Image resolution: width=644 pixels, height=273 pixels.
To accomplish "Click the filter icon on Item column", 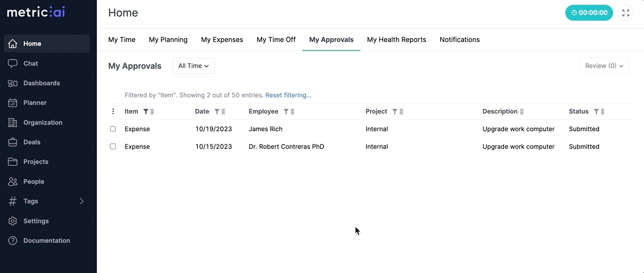I will tap(146, 112).
